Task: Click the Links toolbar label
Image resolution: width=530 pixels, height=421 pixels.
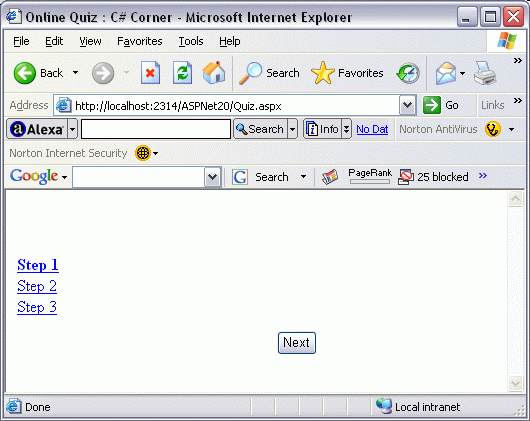Action: pos(492,105)
